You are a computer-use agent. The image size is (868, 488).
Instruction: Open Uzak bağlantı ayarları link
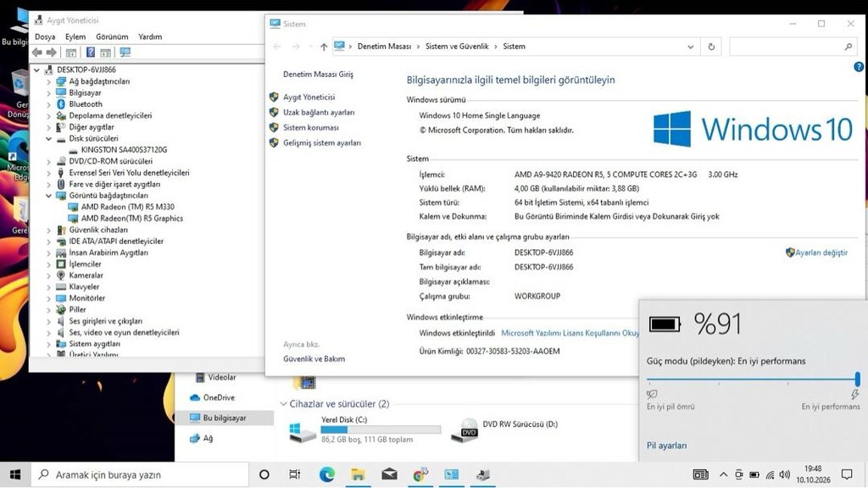(319, 113)
